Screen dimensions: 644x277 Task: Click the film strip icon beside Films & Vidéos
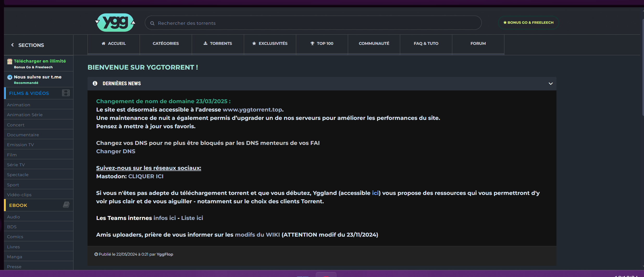click(66, 93)
